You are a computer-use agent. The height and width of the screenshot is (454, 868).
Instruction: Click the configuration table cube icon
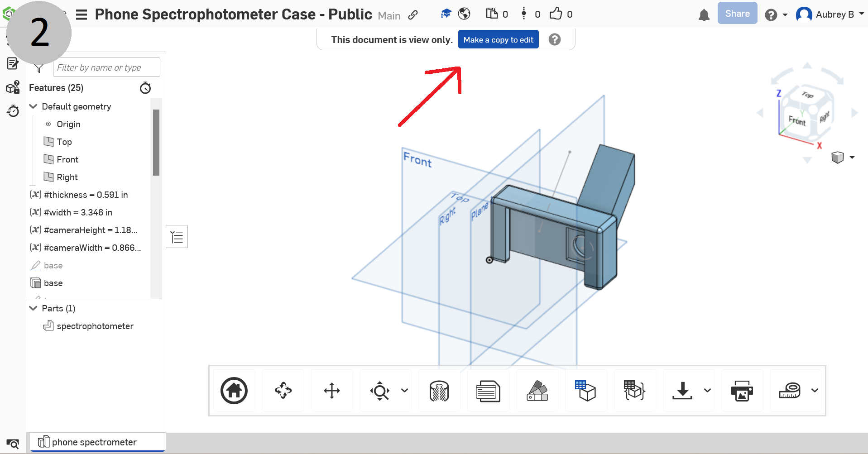(x=585, y=391)
